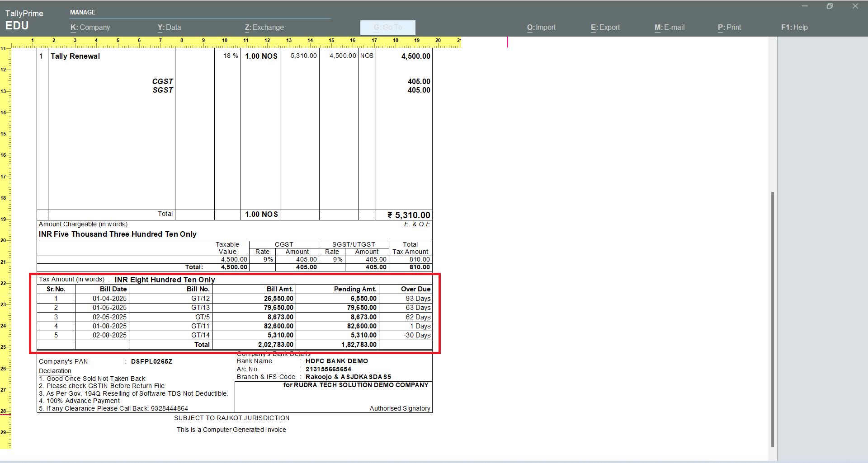Screen dimensions: 868x463
Task: Restore down the TallyPrime window
Action: [x=830, y=6]
